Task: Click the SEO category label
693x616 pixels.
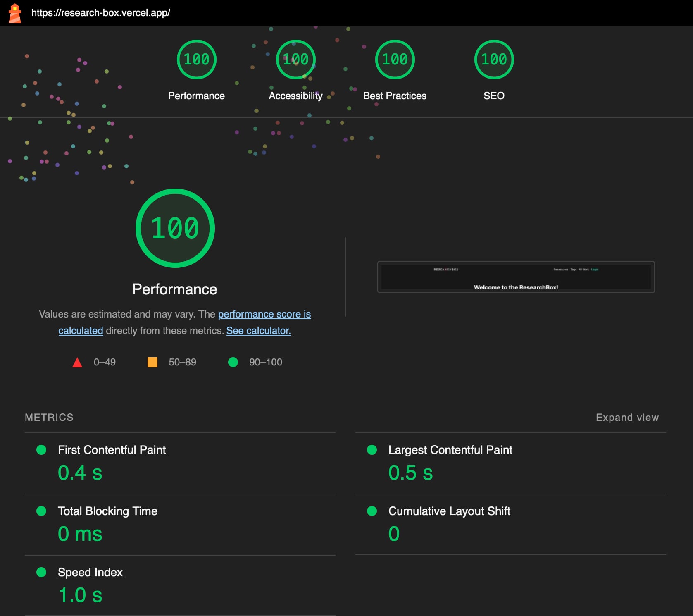Action: pos(494,96)
